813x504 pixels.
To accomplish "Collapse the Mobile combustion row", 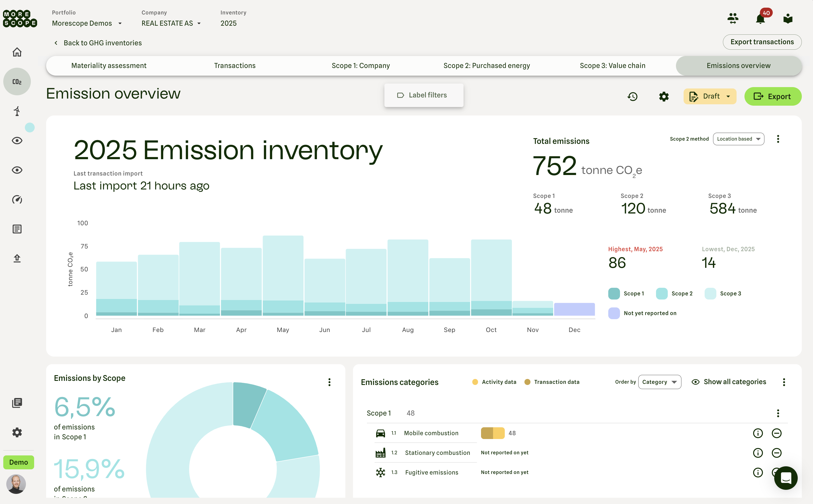I will pos(776,433).
